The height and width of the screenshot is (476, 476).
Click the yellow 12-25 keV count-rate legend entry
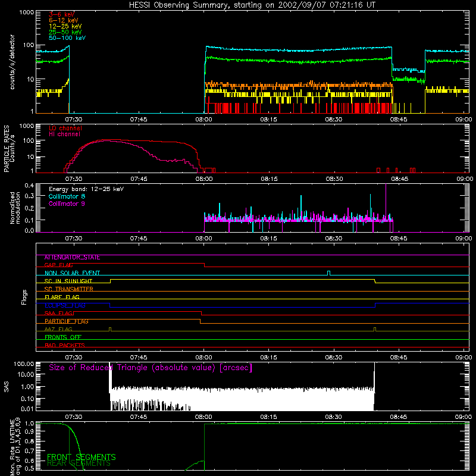[x=65, y=26]
